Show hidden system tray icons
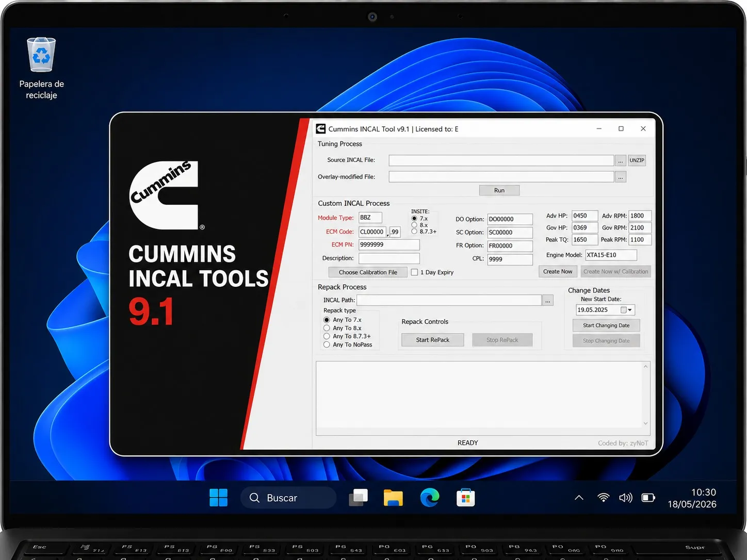 (x=579, y=498)
